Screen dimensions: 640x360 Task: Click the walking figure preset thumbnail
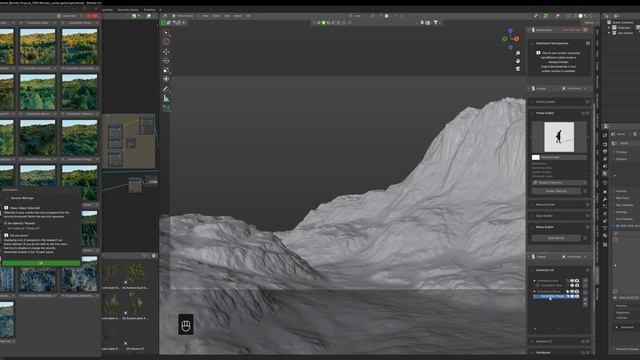point(559,137)
